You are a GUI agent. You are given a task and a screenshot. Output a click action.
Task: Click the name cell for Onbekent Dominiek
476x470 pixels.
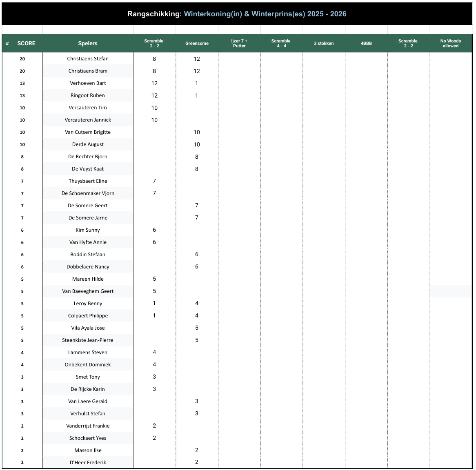pos(88,364)
